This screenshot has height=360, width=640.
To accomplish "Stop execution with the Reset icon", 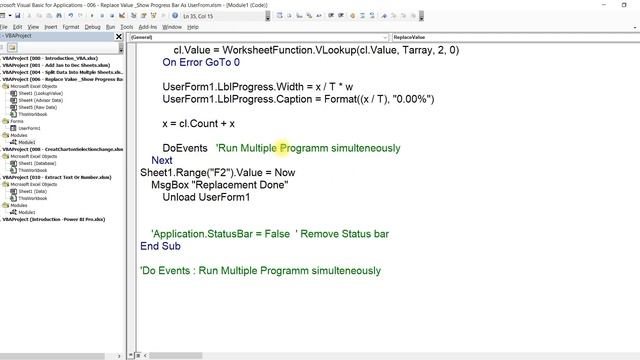I will (x=112, y=16).
